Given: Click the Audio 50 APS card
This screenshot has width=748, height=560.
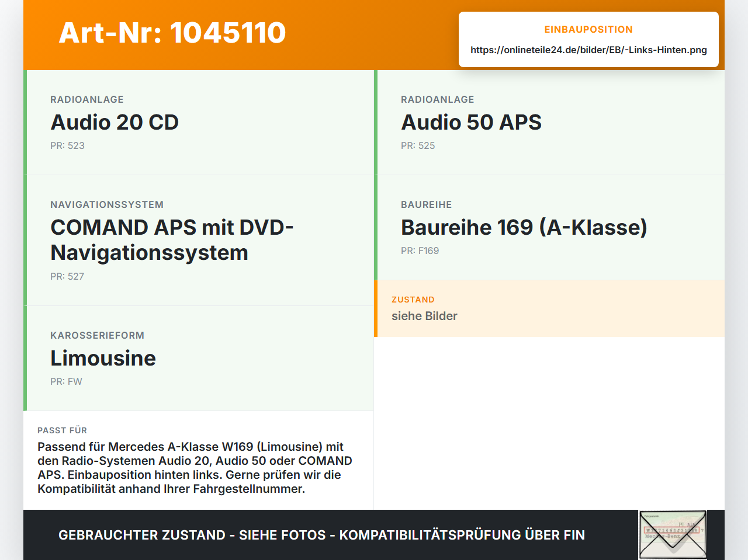Looking at the screenshot, I should (549, 123).
